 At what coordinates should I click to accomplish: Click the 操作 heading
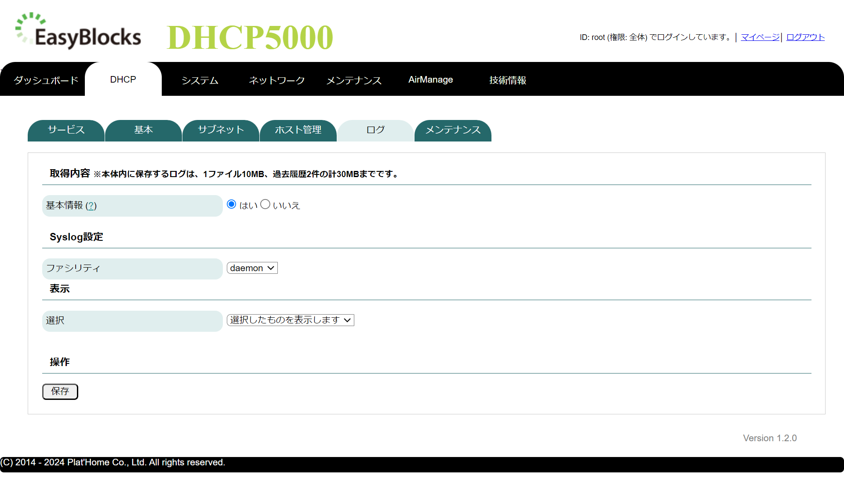coord(59,362)
